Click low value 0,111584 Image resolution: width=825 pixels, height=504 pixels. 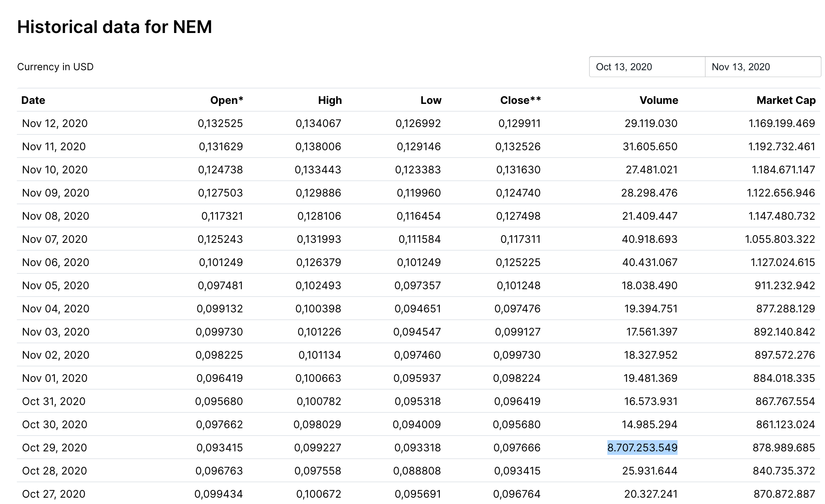pos(420,239)
